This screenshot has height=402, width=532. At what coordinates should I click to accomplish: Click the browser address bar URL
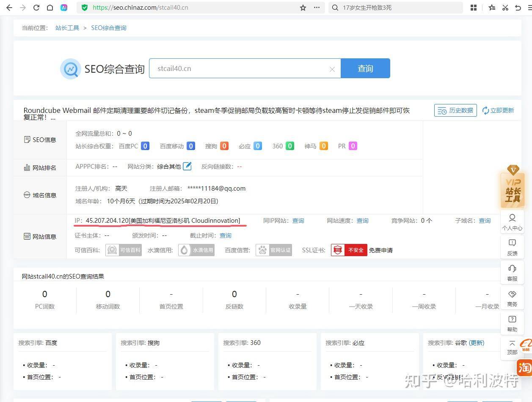(140, 8)
